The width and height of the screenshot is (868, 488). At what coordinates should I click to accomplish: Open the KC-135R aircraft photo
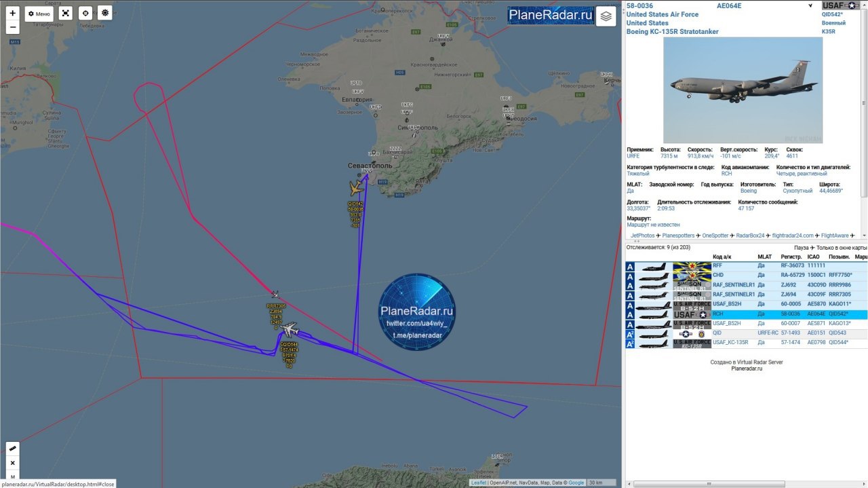pos(743,90)
